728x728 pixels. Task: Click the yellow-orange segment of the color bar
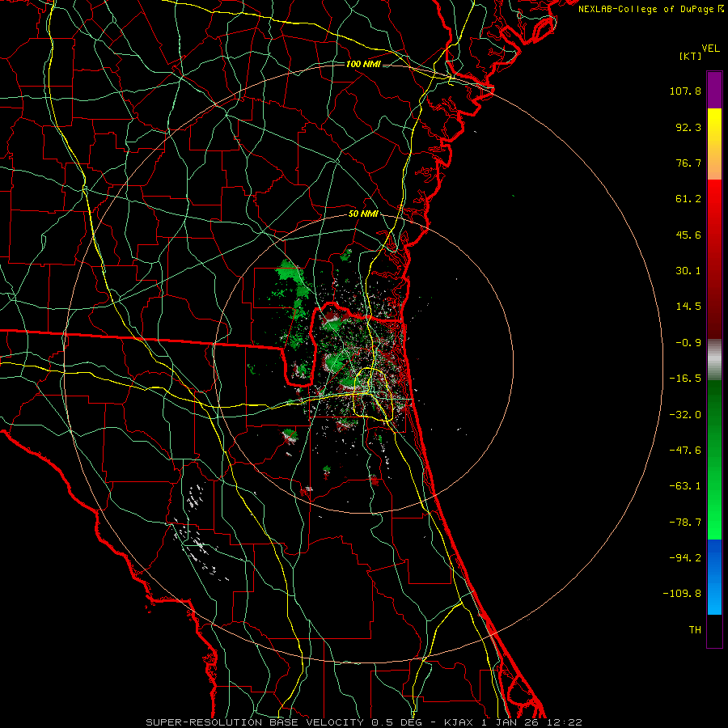pos(714,144)
